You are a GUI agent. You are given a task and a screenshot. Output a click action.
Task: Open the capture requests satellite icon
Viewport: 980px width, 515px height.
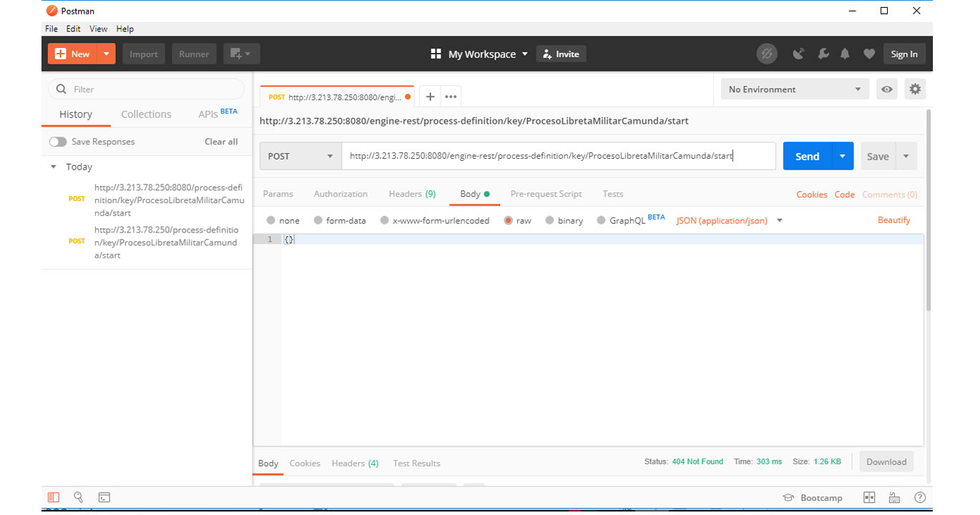coord(799,54)
